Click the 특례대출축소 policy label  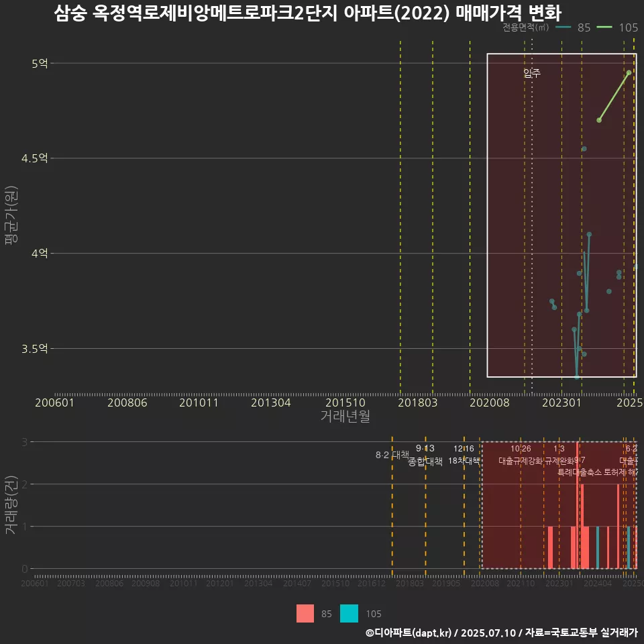coord(579,472)
